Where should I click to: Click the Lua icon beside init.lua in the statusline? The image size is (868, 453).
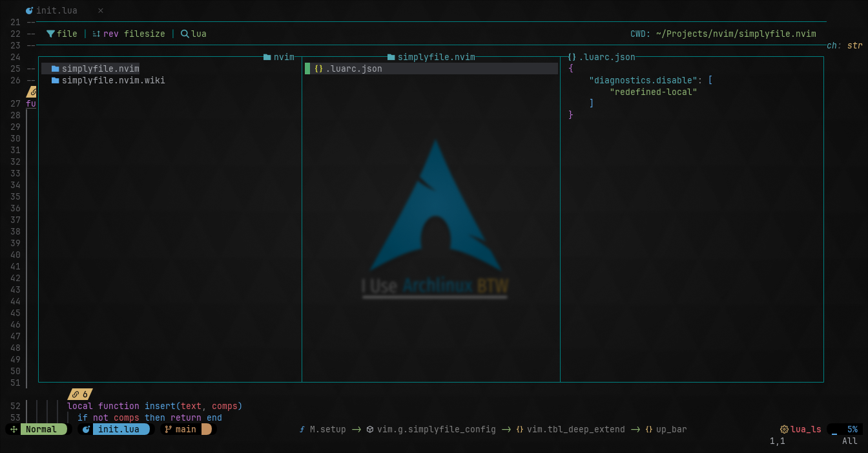86,429
